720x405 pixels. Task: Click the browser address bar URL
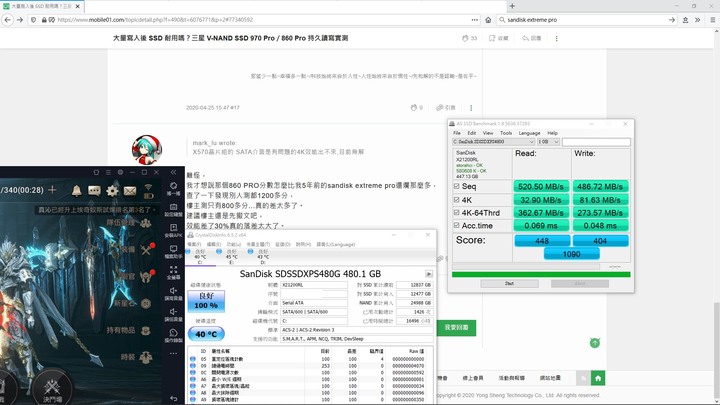(x=155, y=20)
